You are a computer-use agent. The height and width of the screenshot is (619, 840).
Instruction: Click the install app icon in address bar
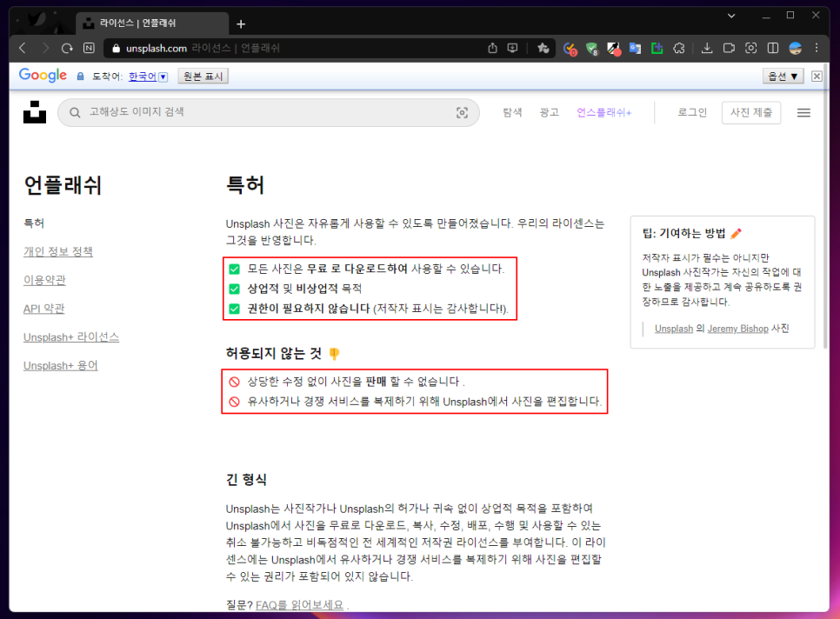pyautogui.click(x=513, y=48)
